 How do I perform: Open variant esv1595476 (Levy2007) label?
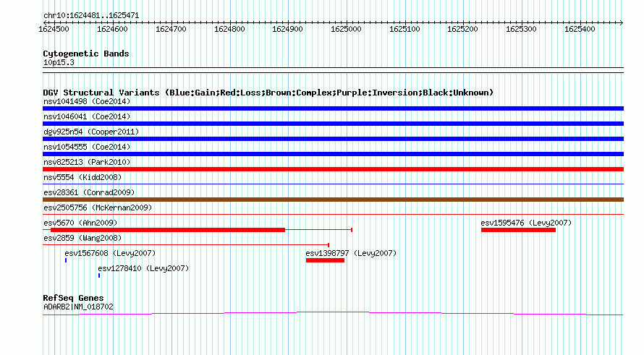[526, 223]
